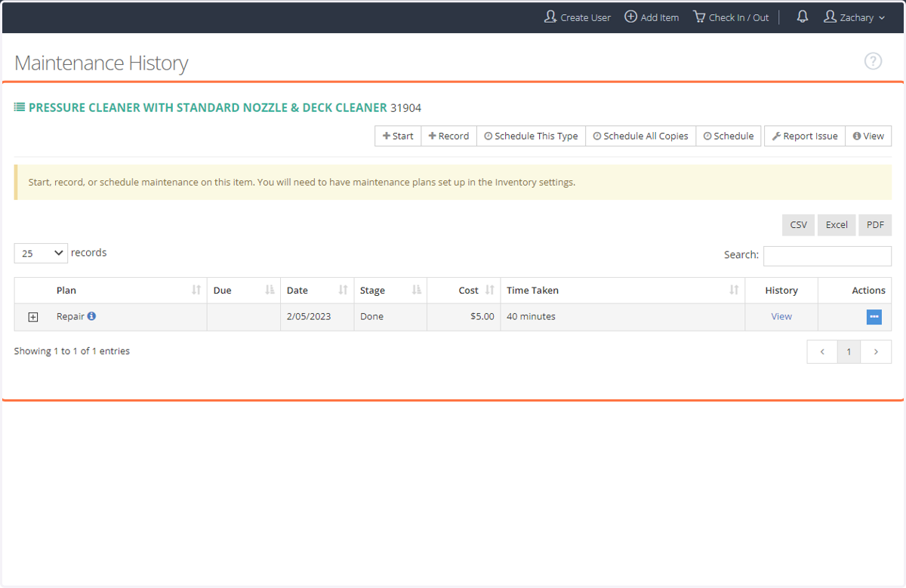Sort by the Date column
This screenshot has height=588, width=906.
point(317,290)
